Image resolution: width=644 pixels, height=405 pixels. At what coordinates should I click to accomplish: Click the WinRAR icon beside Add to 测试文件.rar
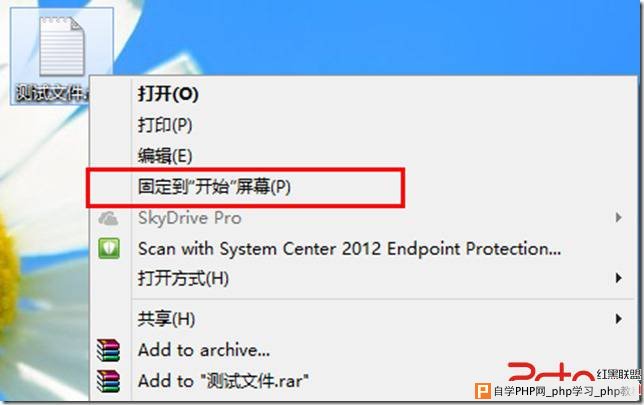[108, 381]
